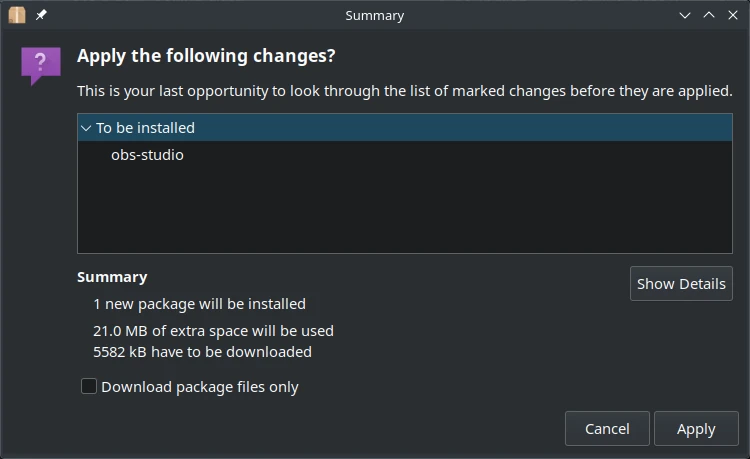Click the purple question mark icon
This screenshot has height=459, width=750.
(40, 65)
